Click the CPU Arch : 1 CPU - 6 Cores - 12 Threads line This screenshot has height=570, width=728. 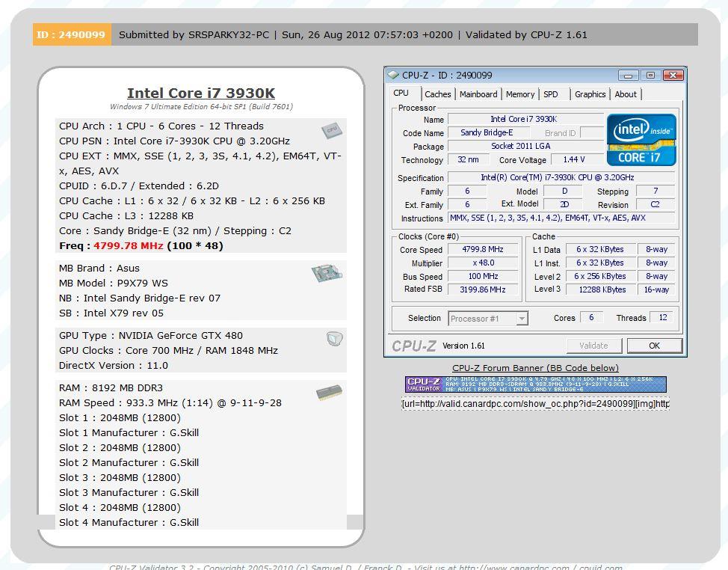coord(161,126)
